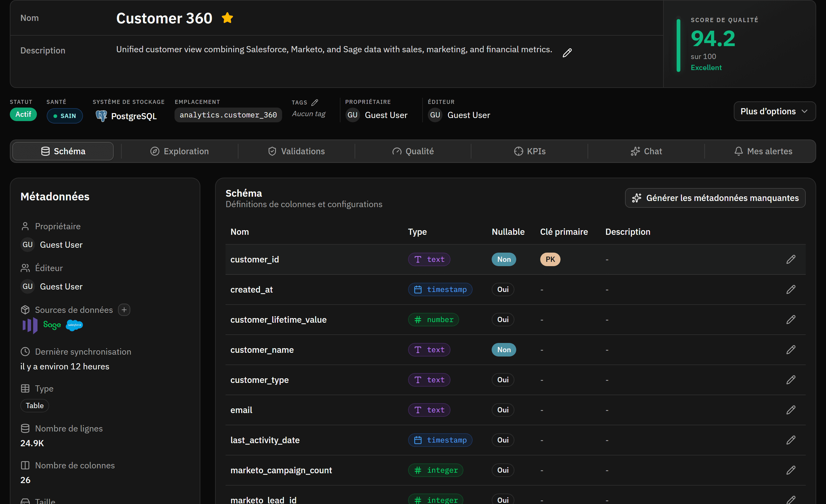
Task: Click the number type badge for customer_lifetime_value
Action: coord(433,320)
